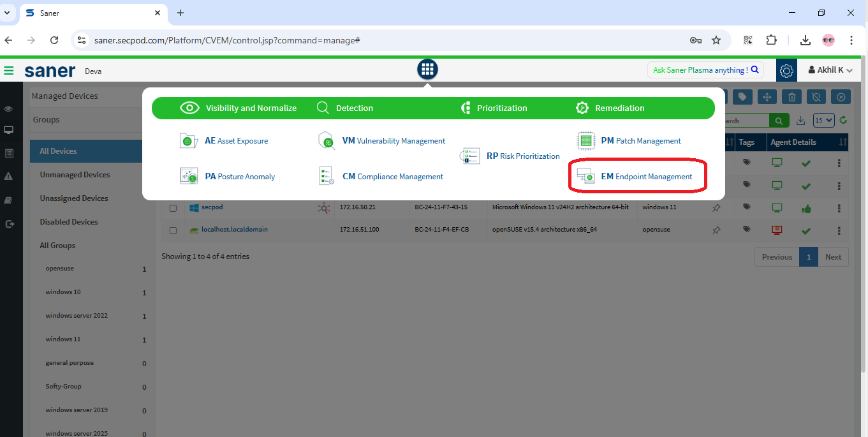The height and width of the screenshot is (437, 868).
Task: Open the 15 entries page-size dropdown
Action: pos(823,121)
